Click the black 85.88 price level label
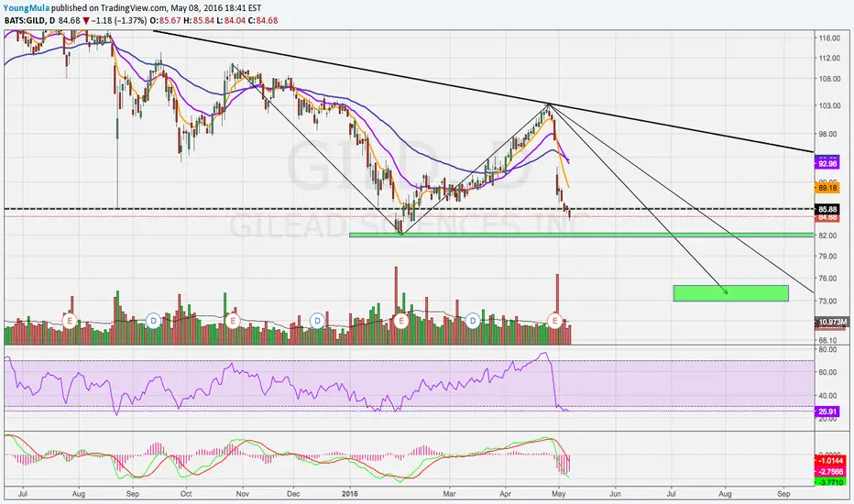 (827, 209)
